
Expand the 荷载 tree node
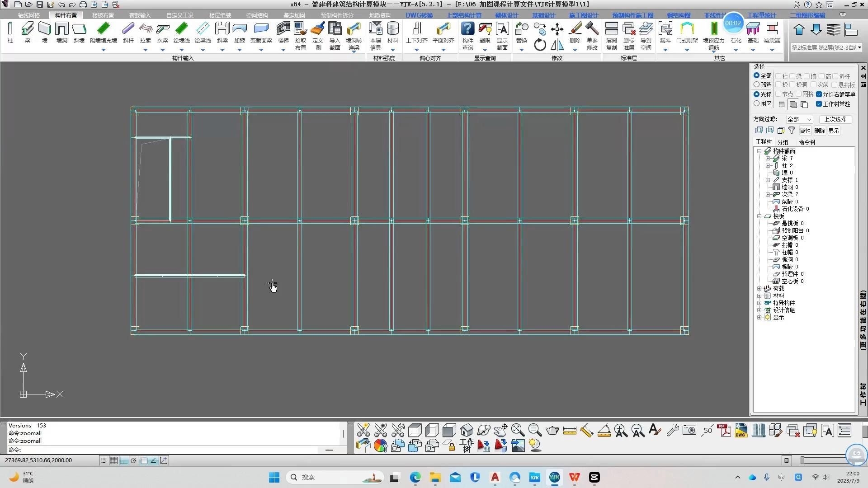tap(759, 288)
